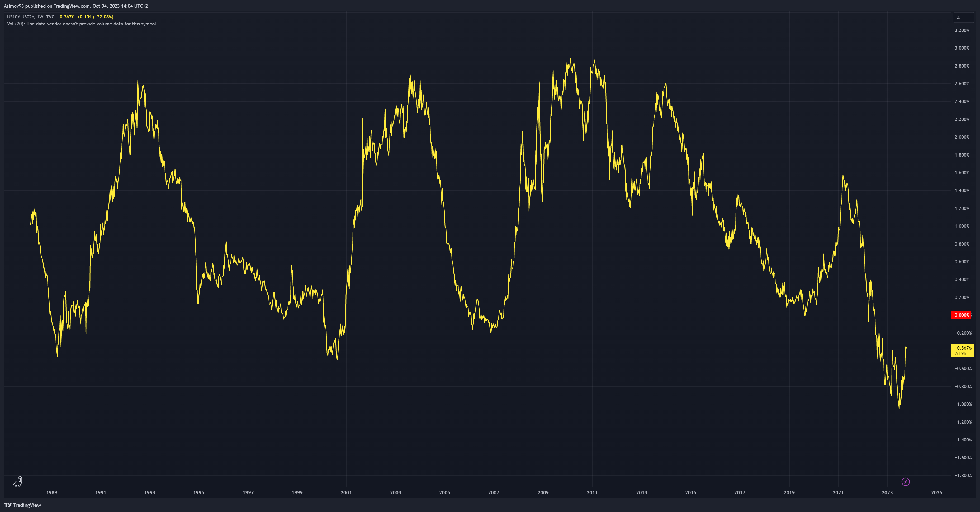Click the dinosaur icon at bottom-left of chart

tap(17, 482)
